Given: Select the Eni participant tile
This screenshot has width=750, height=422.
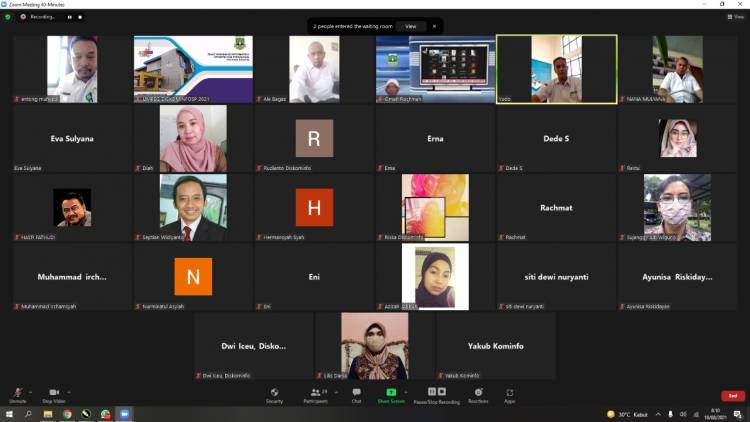Looking at the screenshot, I should (x=314, y=277).
